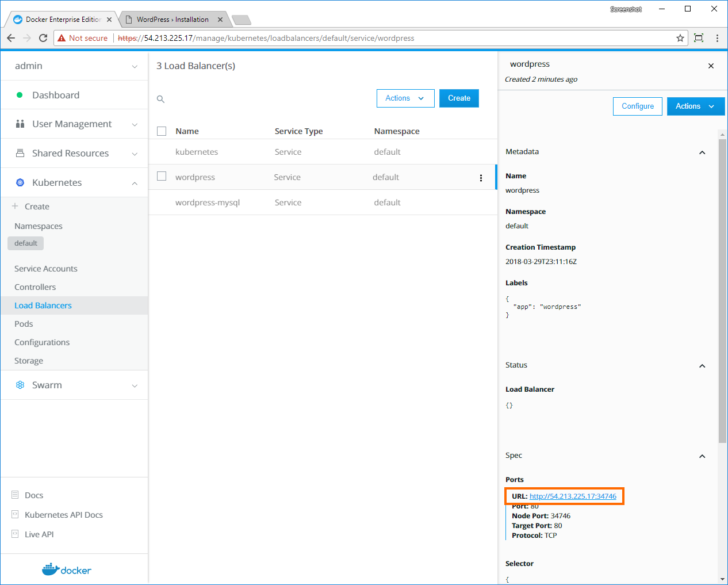The image size is (728, 585).
Task: Open the Chrome three-dot menu
Action: (x=717, y=38)
